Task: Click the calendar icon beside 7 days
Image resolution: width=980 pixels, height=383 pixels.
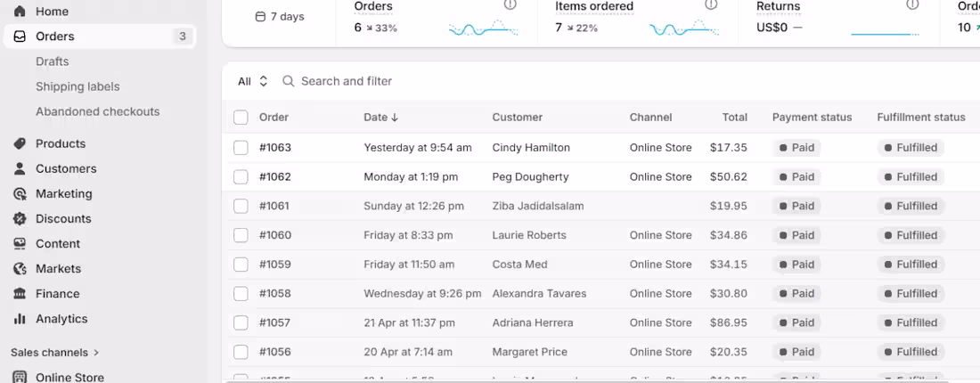Action: coord(261,17)
